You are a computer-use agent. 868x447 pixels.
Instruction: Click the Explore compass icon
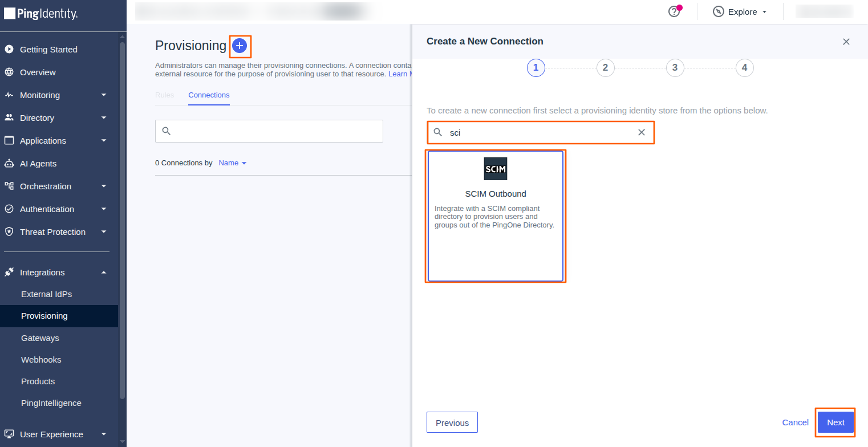point(719,11)
